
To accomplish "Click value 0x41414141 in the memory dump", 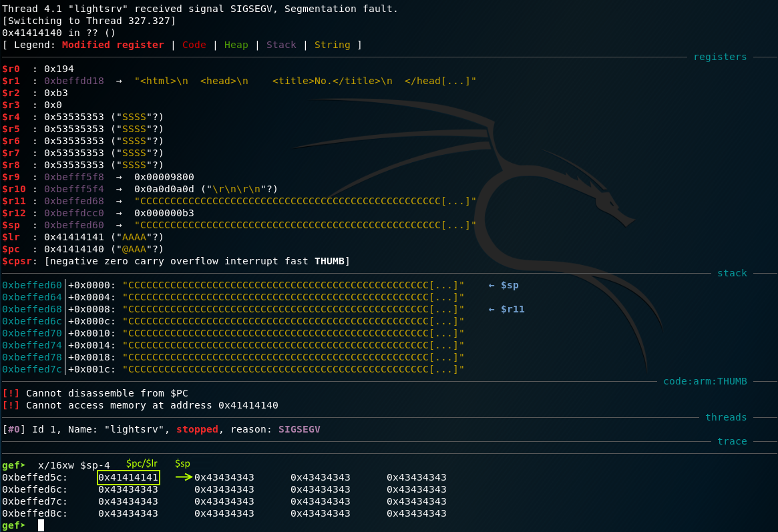I will (x=128, y=477).
